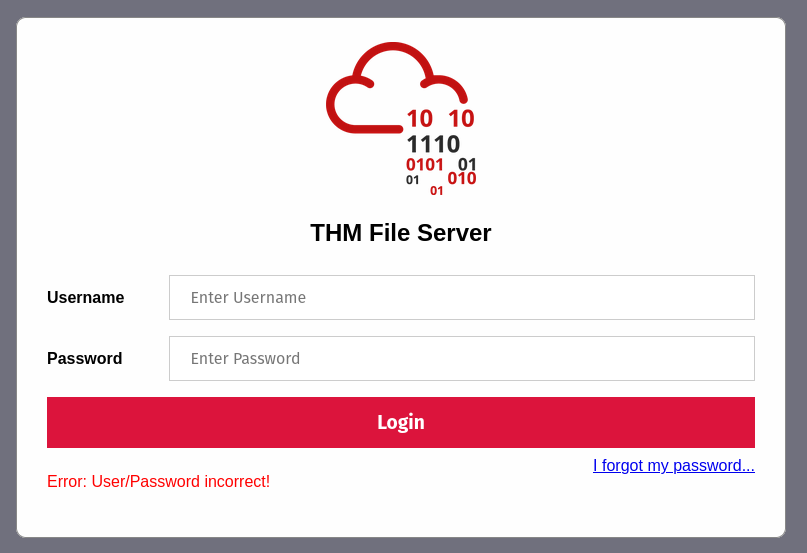
Task: Click the "THM File Server" heading
Action: (x=401, y=233)
